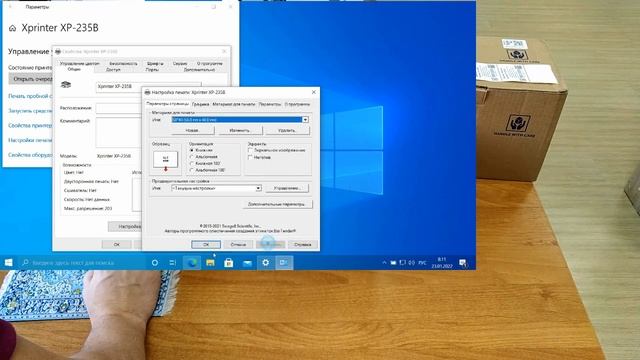Open the Дополнительно tab in printer properties
The width and height of the screenshot is (640, 360).
coord(199,70)
